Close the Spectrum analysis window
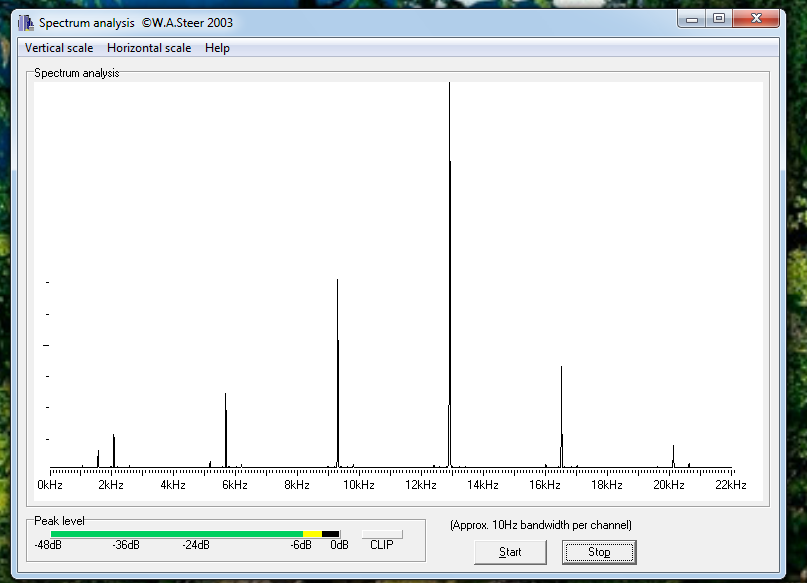Screen dimensions: 807x583 pyautogui.click(x=755, y=18)
